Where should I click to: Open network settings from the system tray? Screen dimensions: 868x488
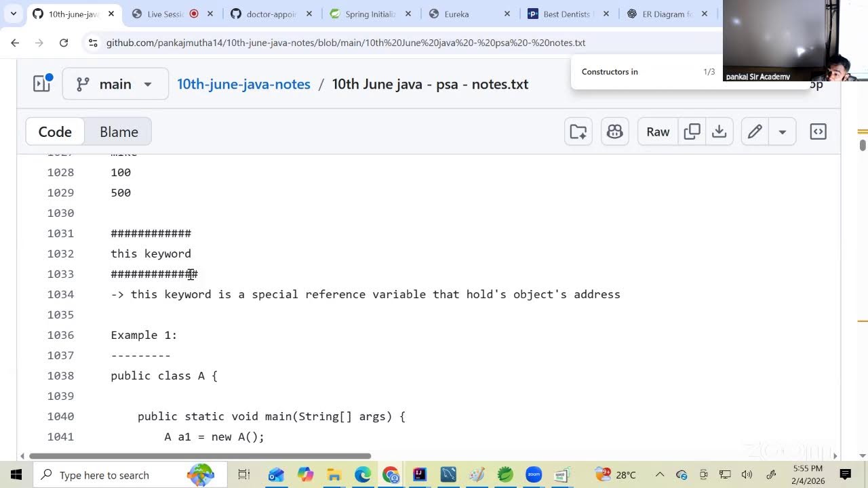coord(725,474)
